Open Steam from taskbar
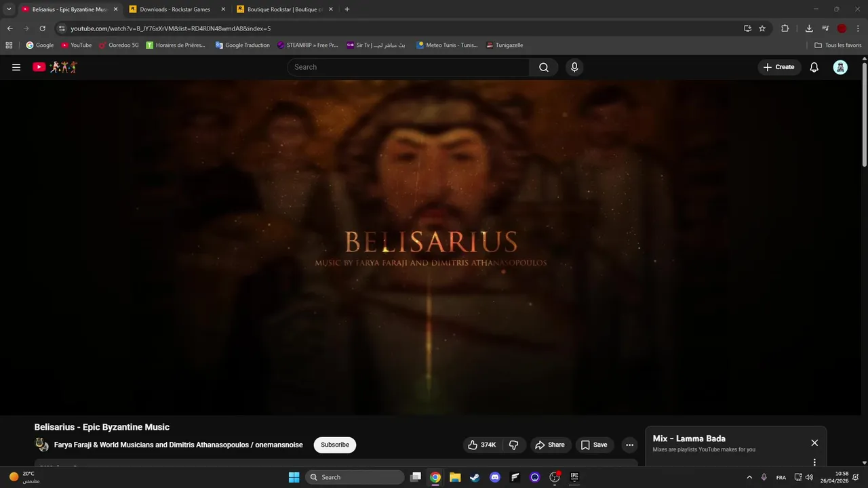Viewport: 868px width, 488px height. (475, 477)
